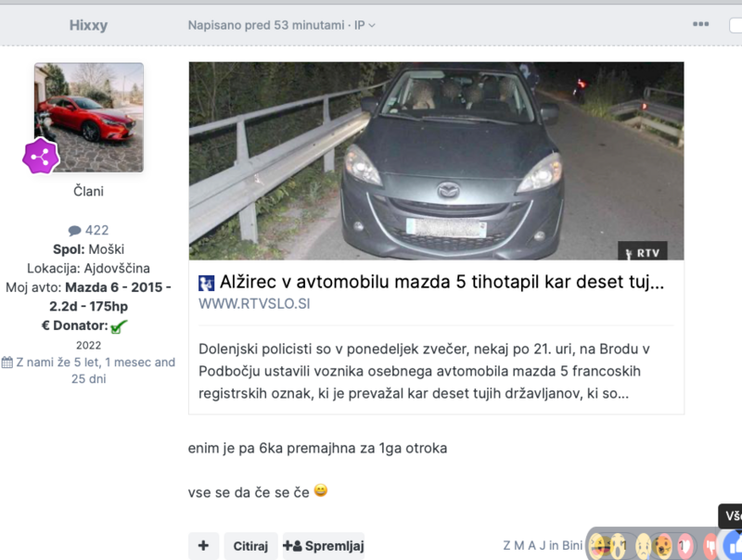
Task: Open the Mazda 5 article preview image
Action: pyautogui.click(x=436, y=160)
